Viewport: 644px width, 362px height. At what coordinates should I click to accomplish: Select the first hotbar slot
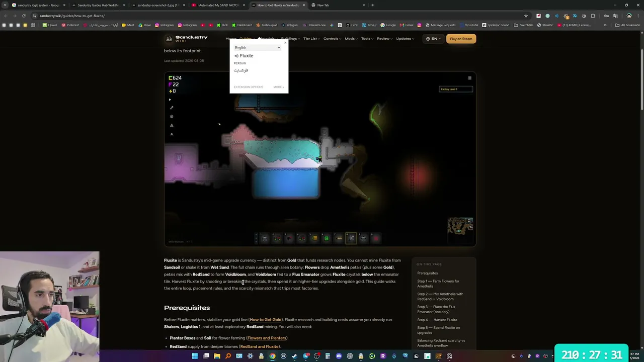coord(265,238)
